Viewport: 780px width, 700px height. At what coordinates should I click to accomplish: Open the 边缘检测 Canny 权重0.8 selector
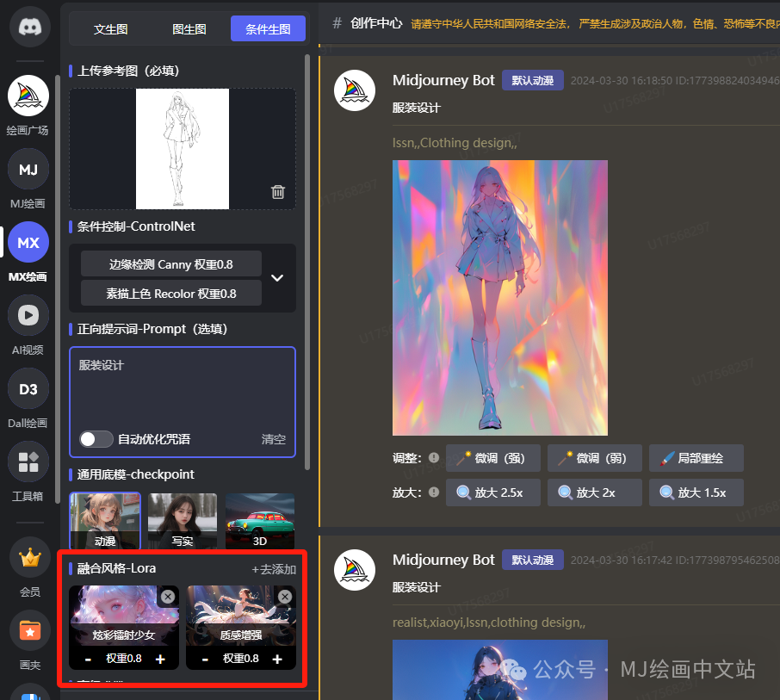point(170,263)
